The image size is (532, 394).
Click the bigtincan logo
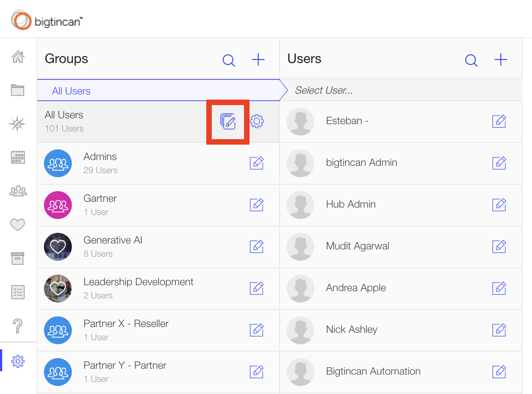47,21
